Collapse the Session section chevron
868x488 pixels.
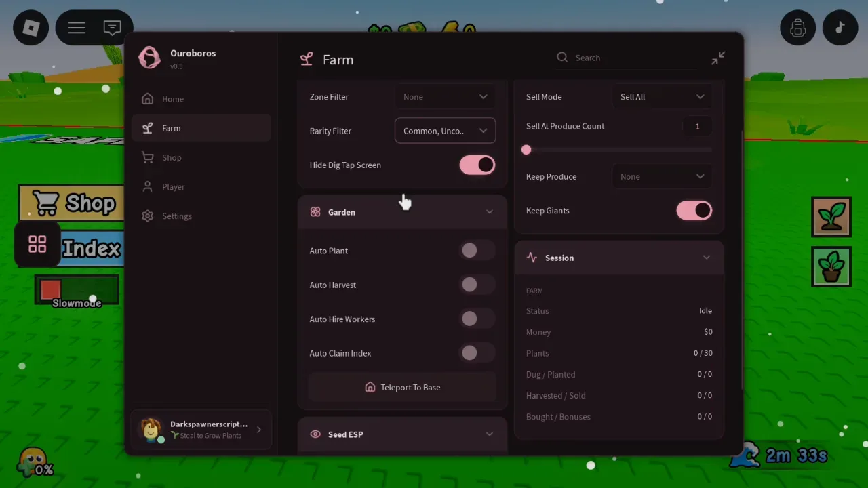[x=707, y=258]
